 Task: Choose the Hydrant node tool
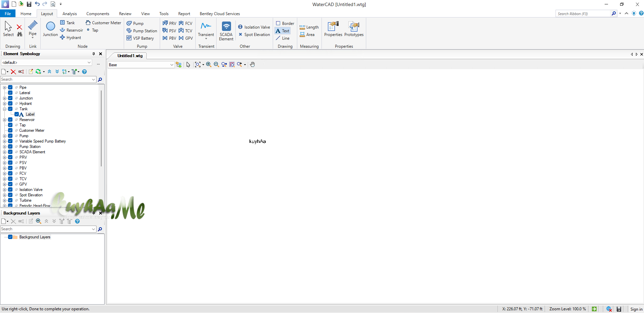71,37
